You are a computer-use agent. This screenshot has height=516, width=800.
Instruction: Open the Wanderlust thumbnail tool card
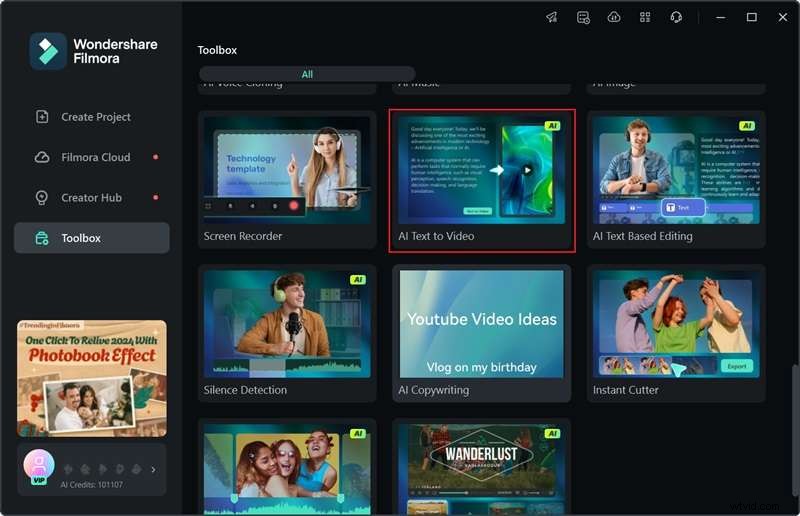pyautogui.click(x=482, y=467)
